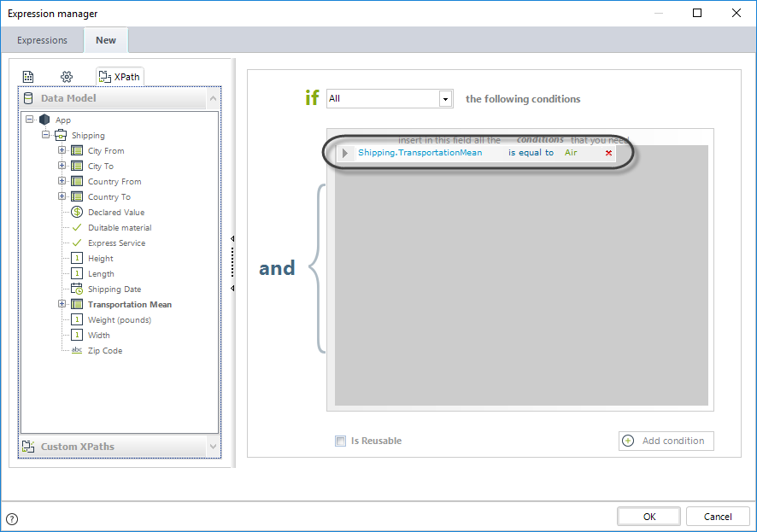The height and width of the screenshot is (532, 757).
Task: Click the Weight (pounds) number icon
Action: click(x=77, y=319)
